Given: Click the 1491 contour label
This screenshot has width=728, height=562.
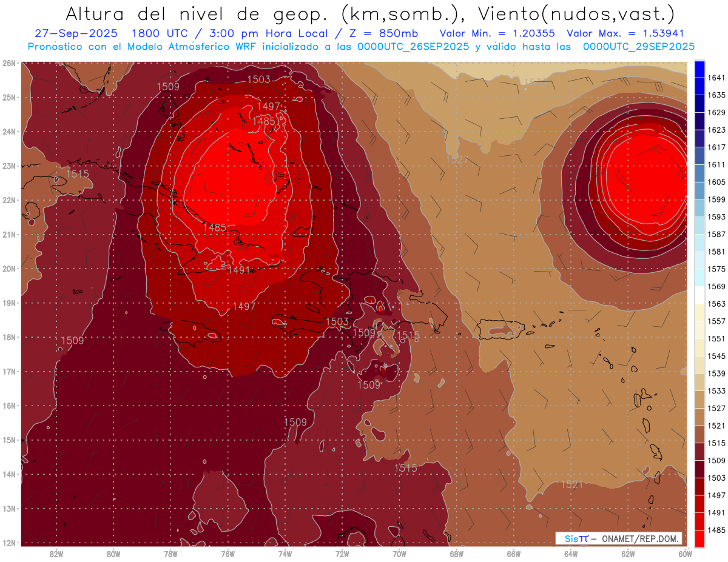Looking at the screenshot, I should click(239, 270).
